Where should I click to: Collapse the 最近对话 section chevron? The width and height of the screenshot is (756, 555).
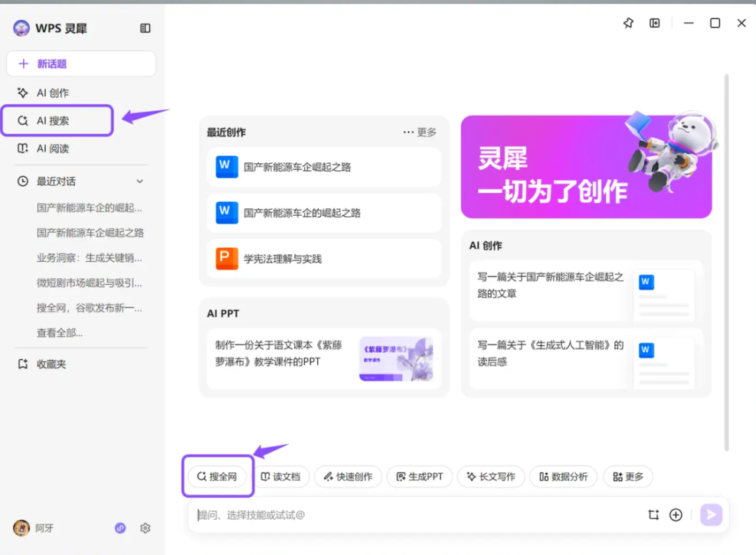[x=139, y=181]
